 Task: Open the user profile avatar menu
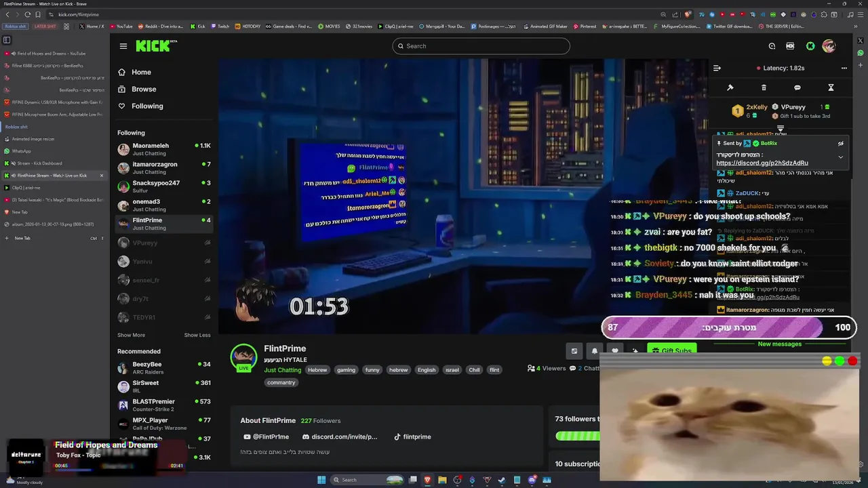[x=829, y=46]
